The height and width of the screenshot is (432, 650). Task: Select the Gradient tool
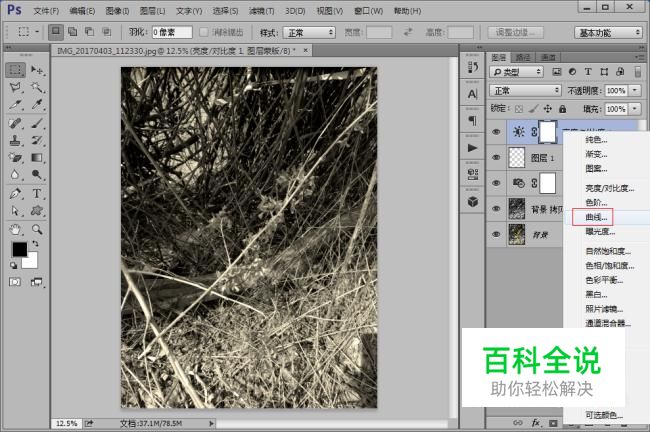click(37, 158)
